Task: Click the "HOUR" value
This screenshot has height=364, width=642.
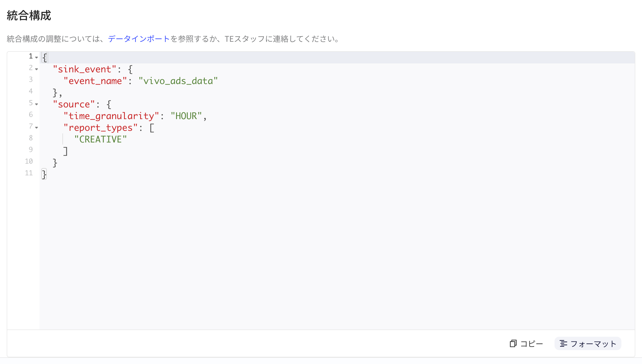Action: coord(186,116)
